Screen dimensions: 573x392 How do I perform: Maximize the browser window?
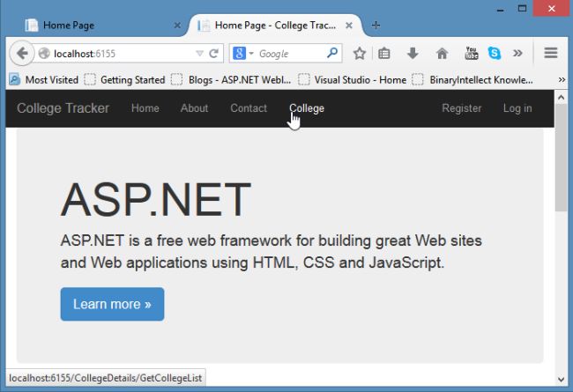[522, 8]
